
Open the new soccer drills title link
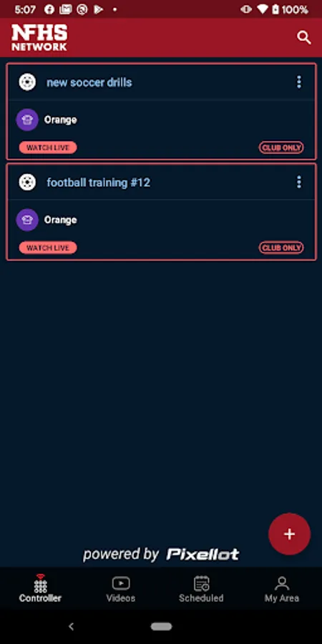pos(89,82)
